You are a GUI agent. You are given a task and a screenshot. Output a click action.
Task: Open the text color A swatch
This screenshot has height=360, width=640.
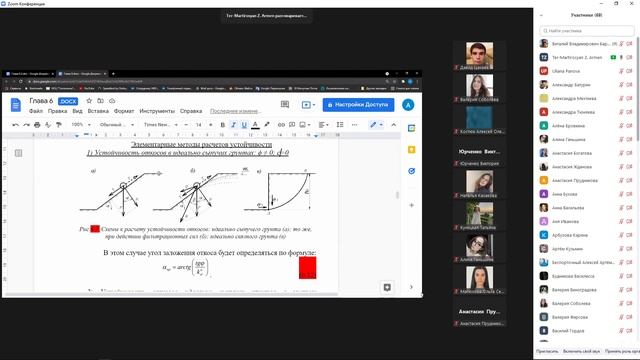click(255, 125)
